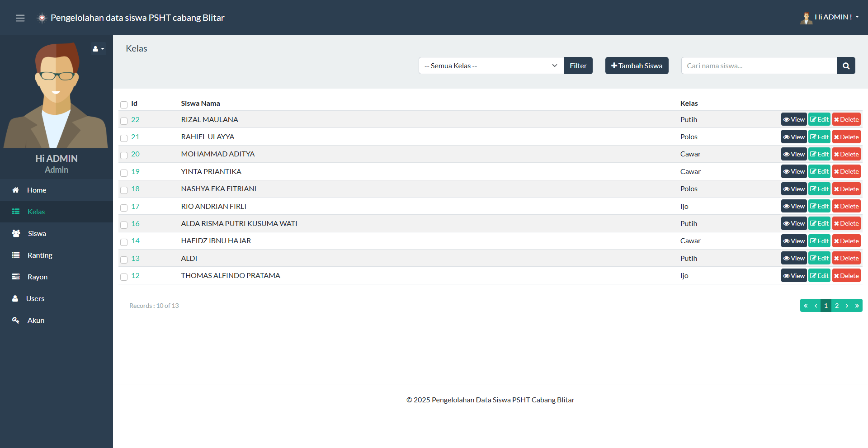The image size is (868, 448).
Task: Select Users in the sidebar menu
Action: [x=35, y=298]
